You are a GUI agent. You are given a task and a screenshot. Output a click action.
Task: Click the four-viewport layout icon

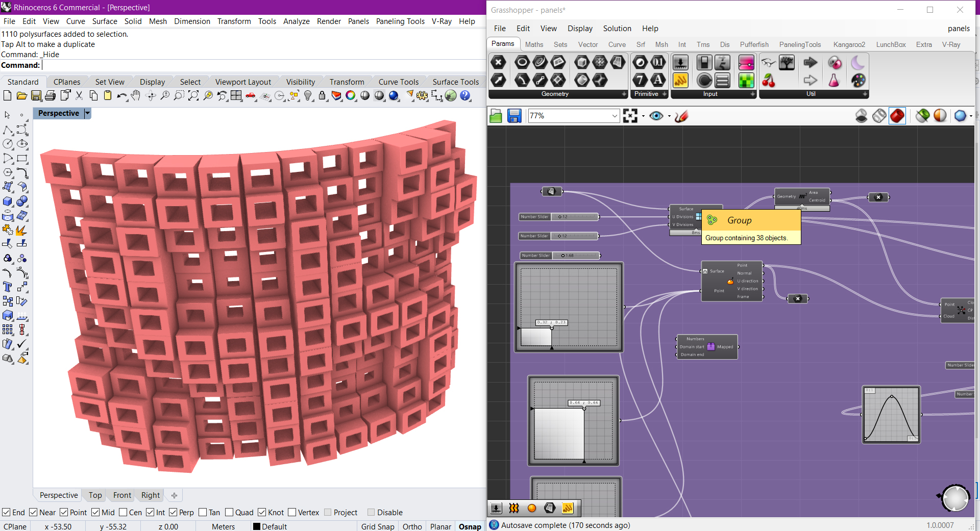(236, 96)
